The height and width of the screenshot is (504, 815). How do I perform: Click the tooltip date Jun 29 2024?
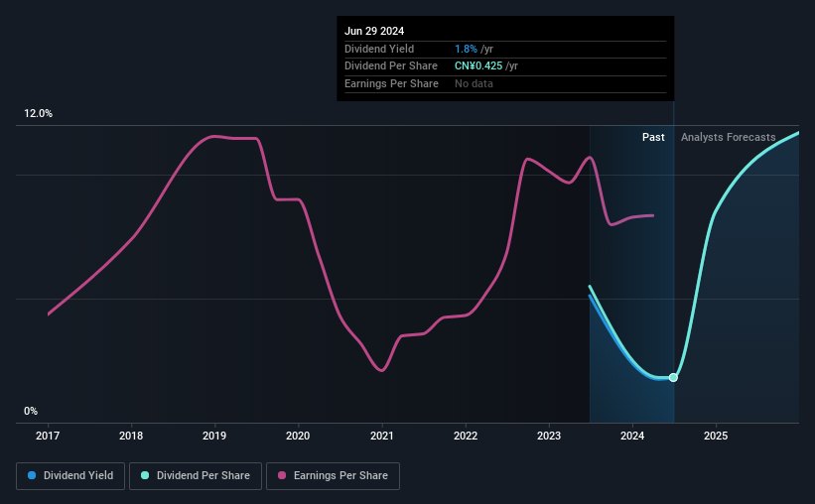(x=376, y=31)
